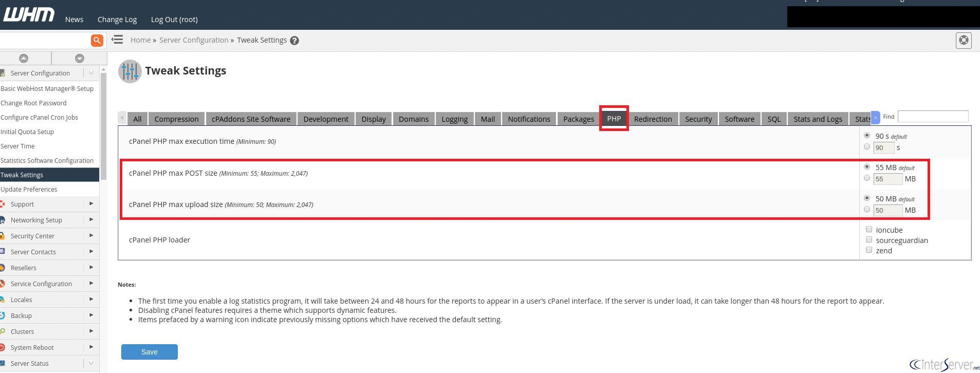
Task: Open the Redirection tab
Action: coord(653,119)
